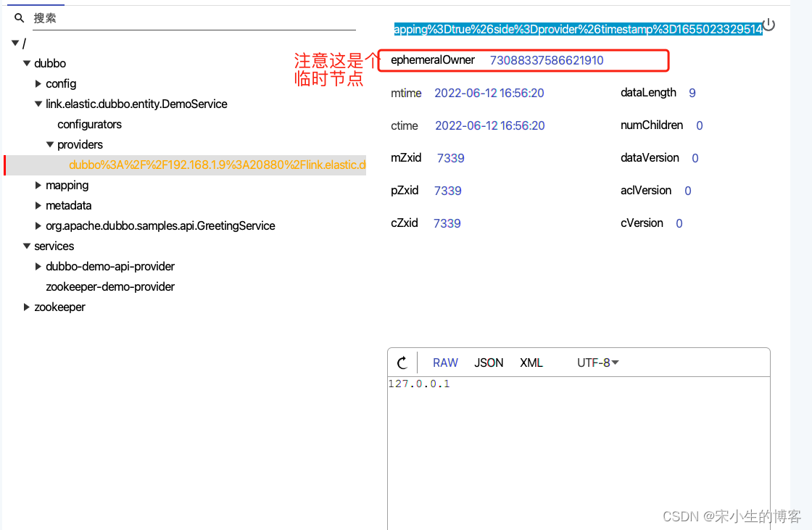The width and height of the screenshot is (812, 530).
Task: Collapse the root / tree node
Action: point(15,44)
